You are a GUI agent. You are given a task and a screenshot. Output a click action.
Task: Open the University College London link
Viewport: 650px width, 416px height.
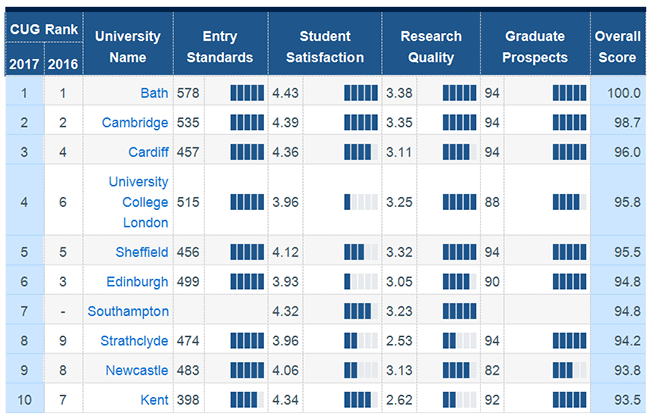pyautogui.click(x=138, y=202)
